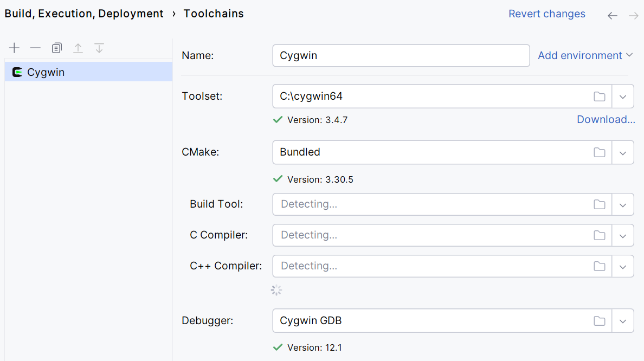Screen dimensions: 644x361
Task: Navigate forward with the right arrow icon
Action: tap(633, 16)
